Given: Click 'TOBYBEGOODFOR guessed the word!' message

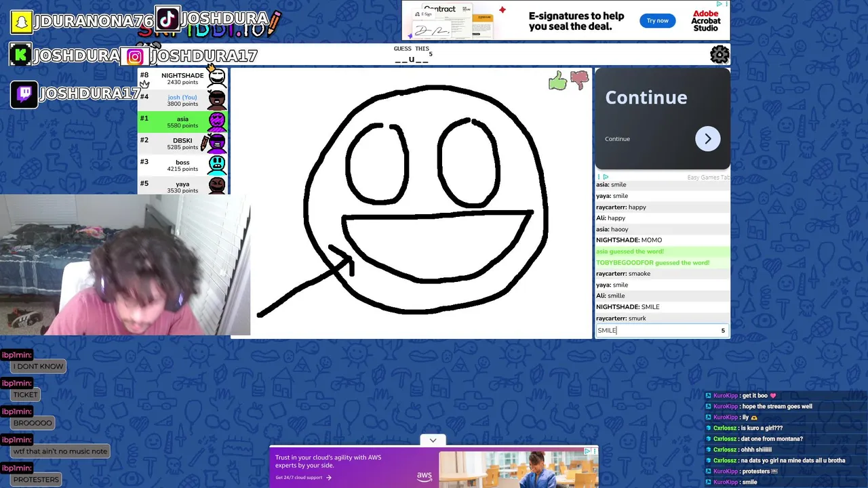Looking at the screenshot, I should tap(663, 262).
